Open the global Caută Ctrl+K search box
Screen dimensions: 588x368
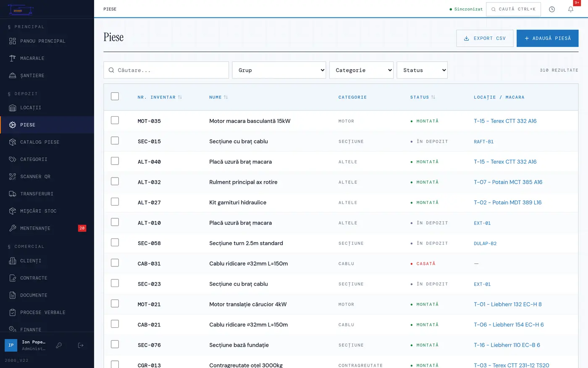513,9
